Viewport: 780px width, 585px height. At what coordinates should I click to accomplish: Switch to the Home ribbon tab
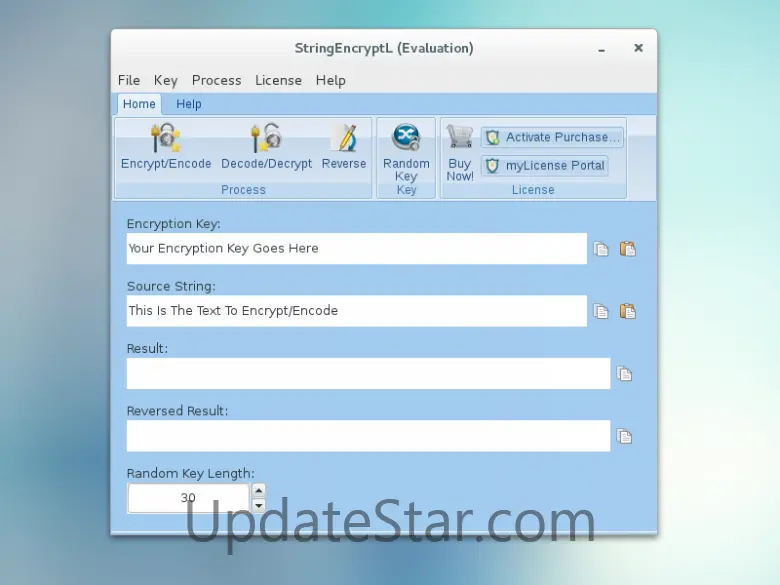click(x=139, y=104)
